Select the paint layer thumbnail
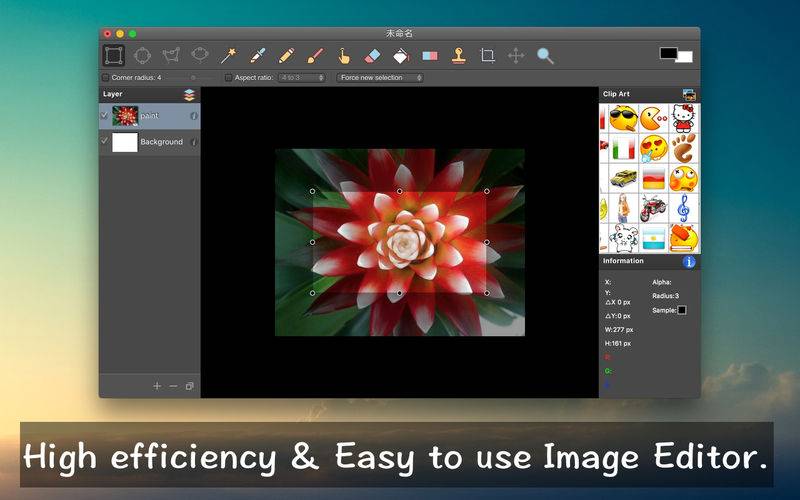The width and height of the screenshot is (800, 500). point(125,116)
